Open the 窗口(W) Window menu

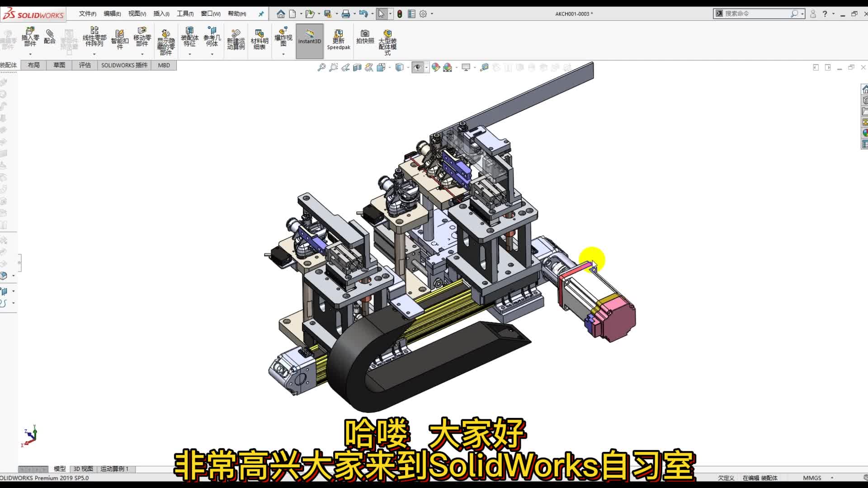211,14
